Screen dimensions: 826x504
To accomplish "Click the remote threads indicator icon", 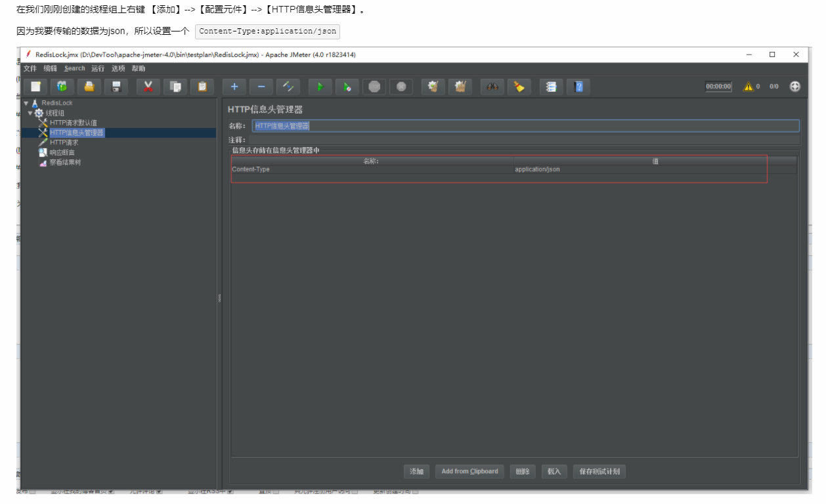I will click(795, 86).
